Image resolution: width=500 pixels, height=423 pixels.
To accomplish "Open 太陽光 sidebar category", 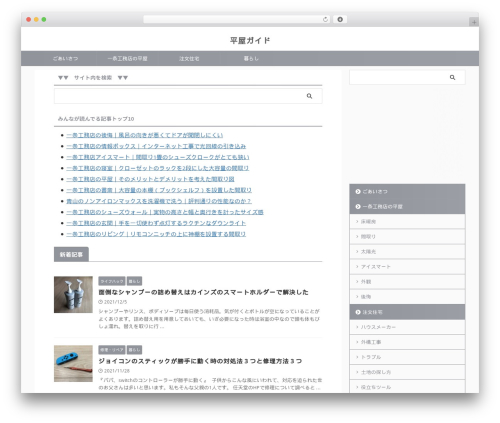I will [x=407, y=251].
